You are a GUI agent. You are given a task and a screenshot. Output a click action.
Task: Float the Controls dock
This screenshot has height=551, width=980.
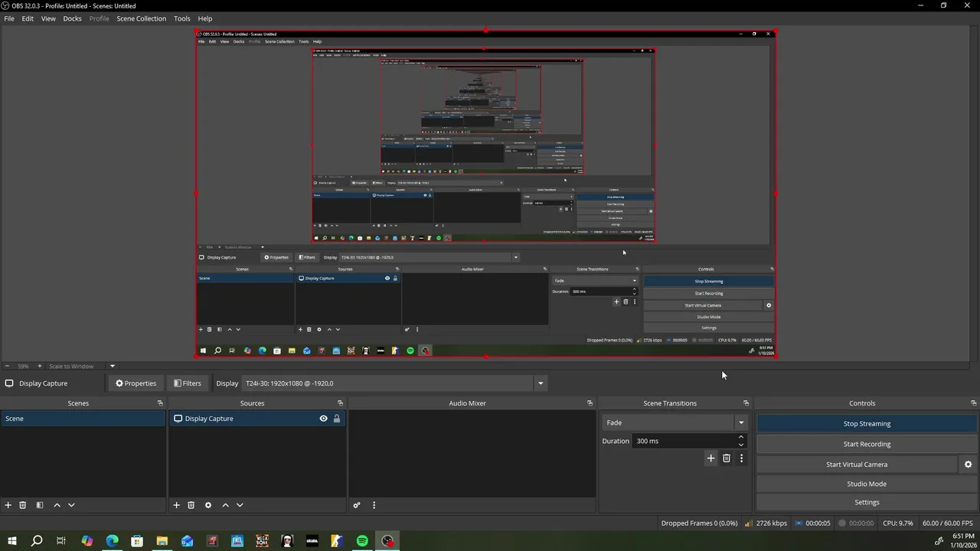tap(973, 403)
